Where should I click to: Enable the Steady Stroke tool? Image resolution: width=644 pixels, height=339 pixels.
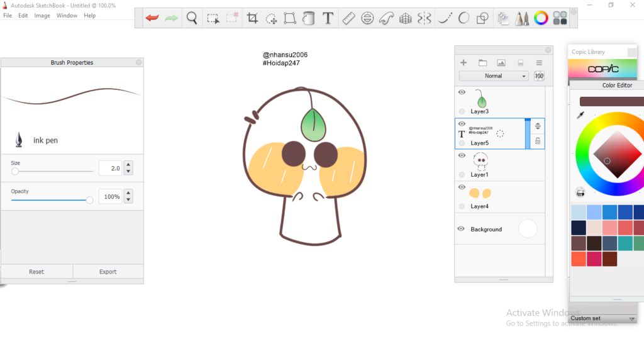pyautogui.click(x=445, y=18)
